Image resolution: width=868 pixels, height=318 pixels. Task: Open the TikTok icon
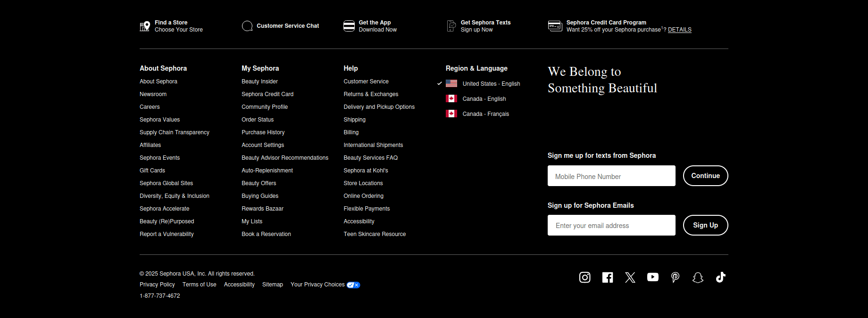tap(720, 277)
